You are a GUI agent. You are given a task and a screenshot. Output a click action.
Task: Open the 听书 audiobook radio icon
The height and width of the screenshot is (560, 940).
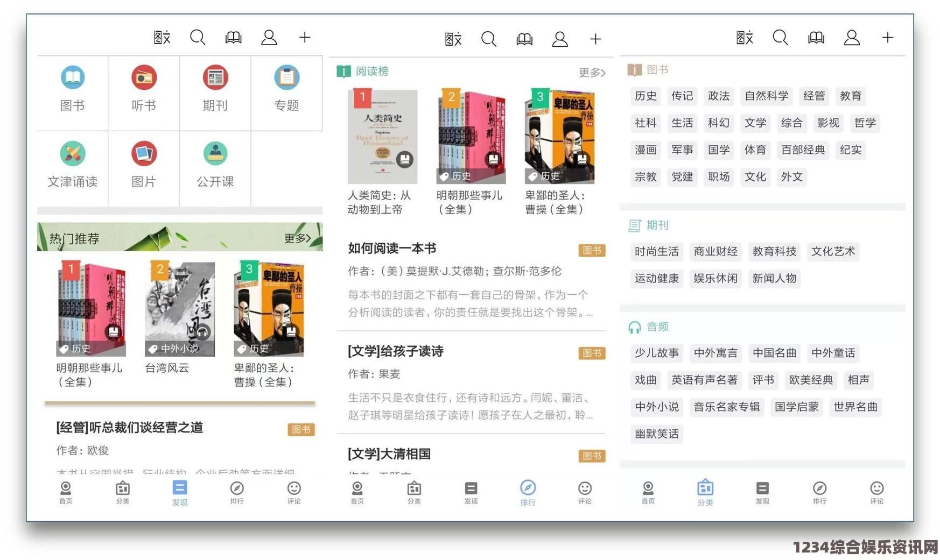[144, 78]
